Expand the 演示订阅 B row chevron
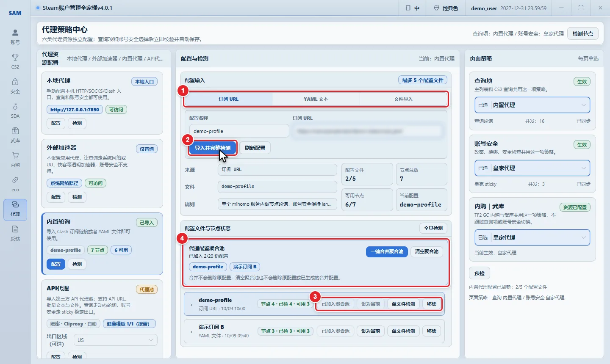Screen dimensions: 610x364 [191, 331]
